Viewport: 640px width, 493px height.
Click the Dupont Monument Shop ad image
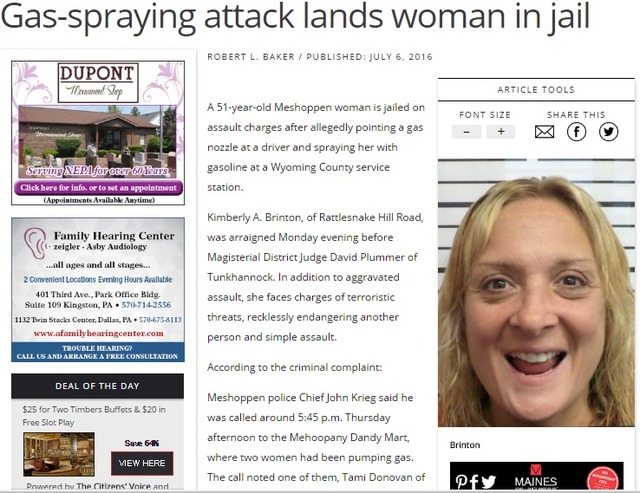[98, 133]
